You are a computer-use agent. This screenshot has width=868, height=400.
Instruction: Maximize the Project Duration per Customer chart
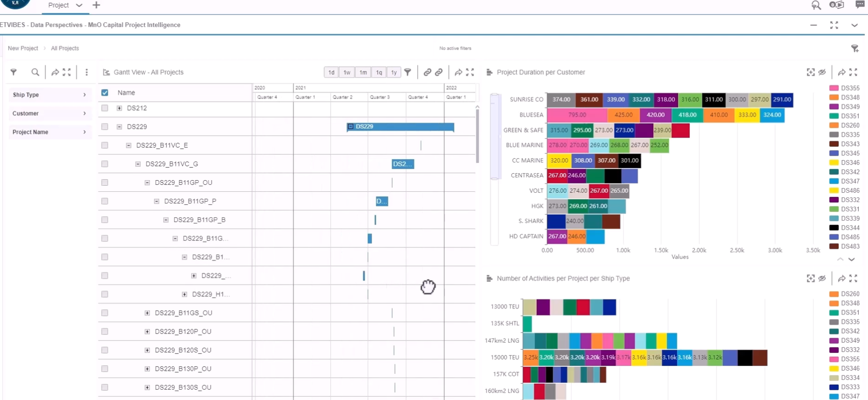853,72
